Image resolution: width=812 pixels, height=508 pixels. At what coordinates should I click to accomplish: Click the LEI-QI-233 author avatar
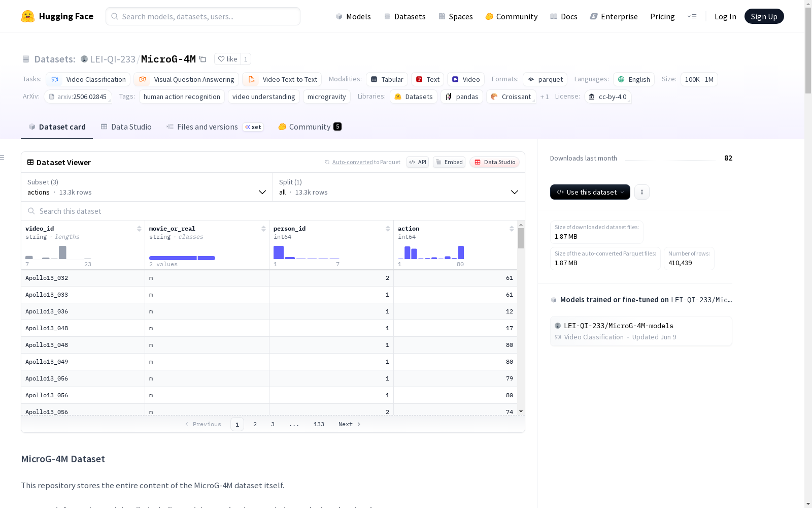click(84, 59)
